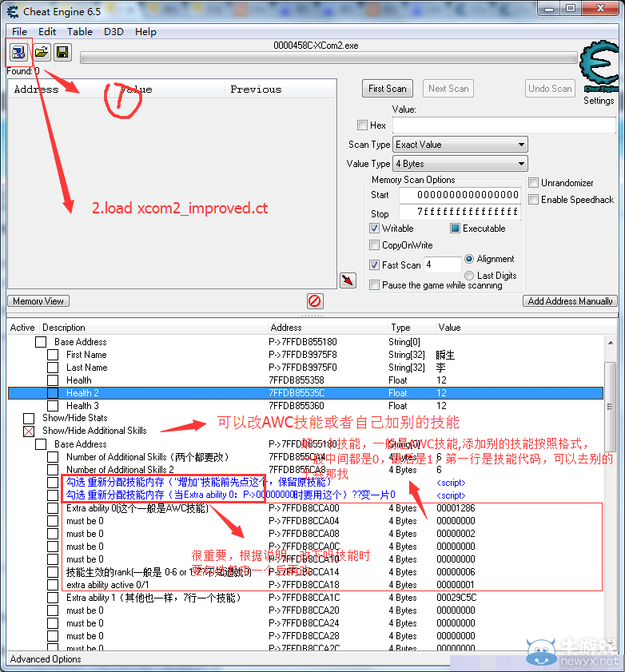Freeze the Health 2 entry checkbox
This screenshot has width=625, height=672.
53,393
